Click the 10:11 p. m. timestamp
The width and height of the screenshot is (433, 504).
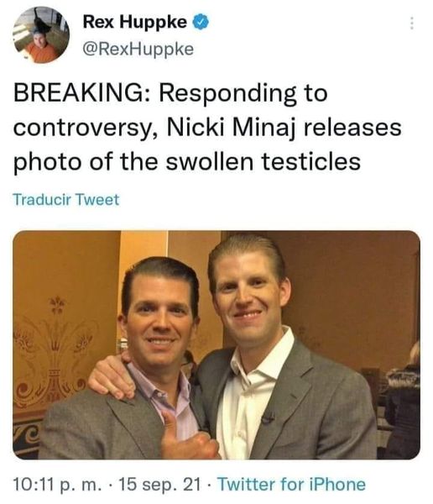[58, 485]
